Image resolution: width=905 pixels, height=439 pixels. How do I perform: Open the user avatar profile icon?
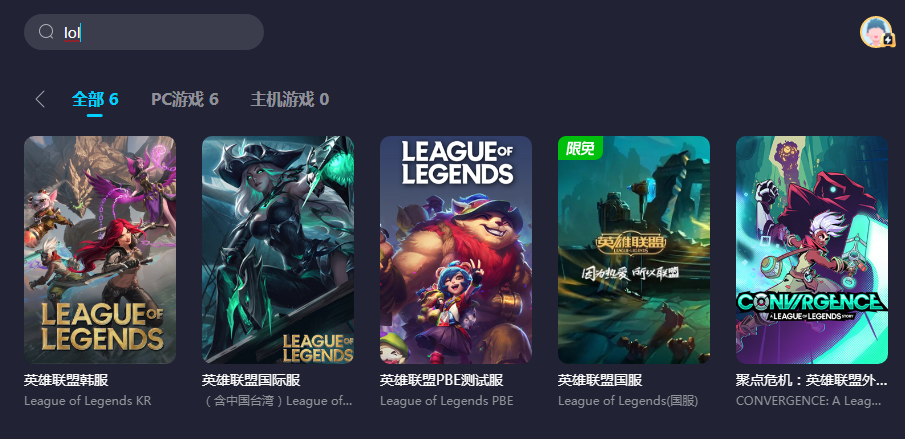(877, 32)
